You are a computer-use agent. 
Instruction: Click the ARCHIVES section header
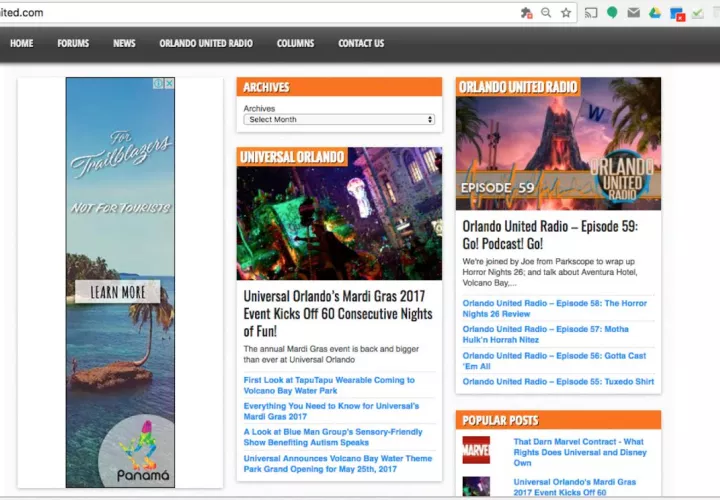point(339,87)
